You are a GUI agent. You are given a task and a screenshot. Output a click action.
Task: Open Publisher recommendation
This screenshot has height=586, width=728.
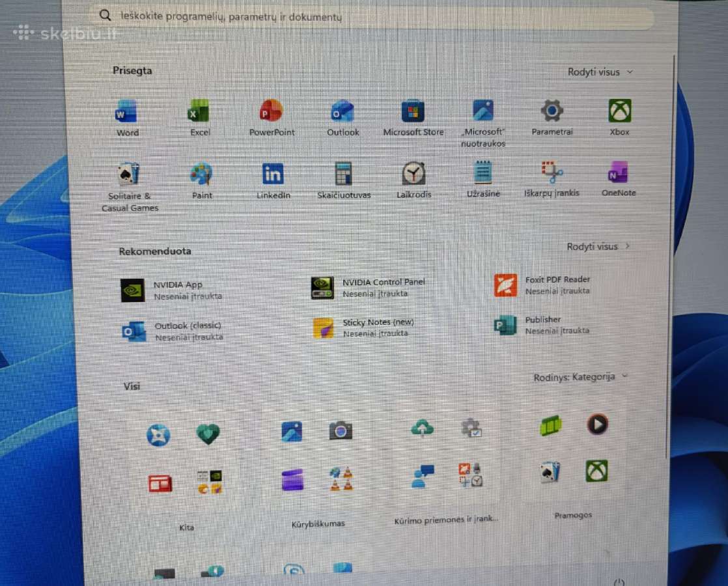[541, 325]
